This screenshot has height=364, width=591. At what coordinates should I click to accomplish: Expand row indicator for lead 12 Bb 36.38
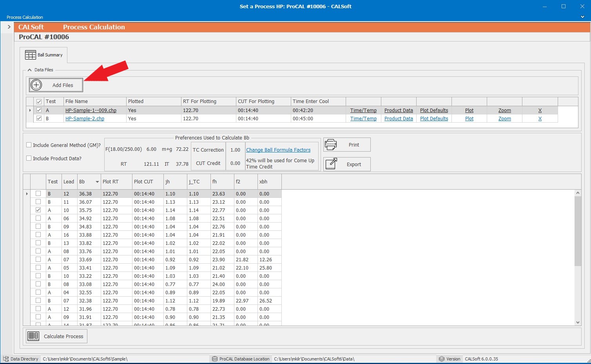(x=27, y=194)
